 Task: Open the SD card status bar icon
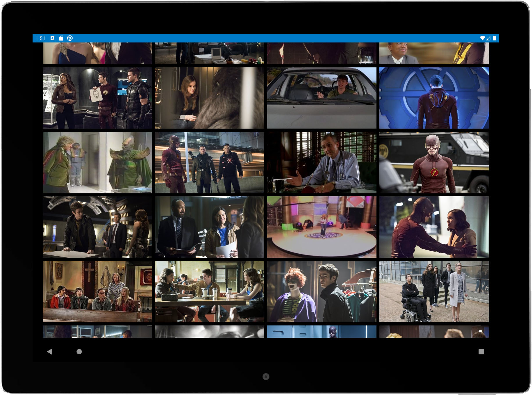click(61, 38)
